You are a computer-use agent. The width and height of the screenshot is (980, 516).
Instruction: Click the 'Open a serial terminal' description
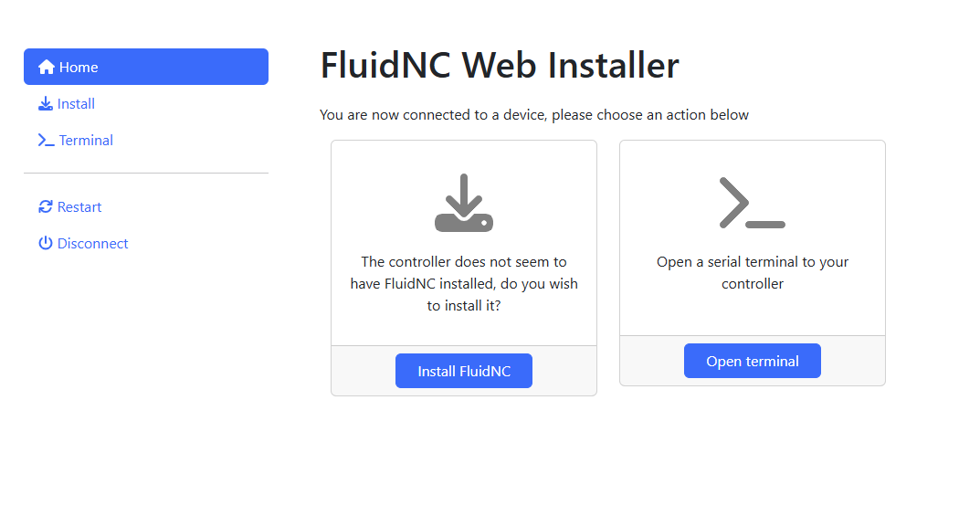(x=753, y=272)
